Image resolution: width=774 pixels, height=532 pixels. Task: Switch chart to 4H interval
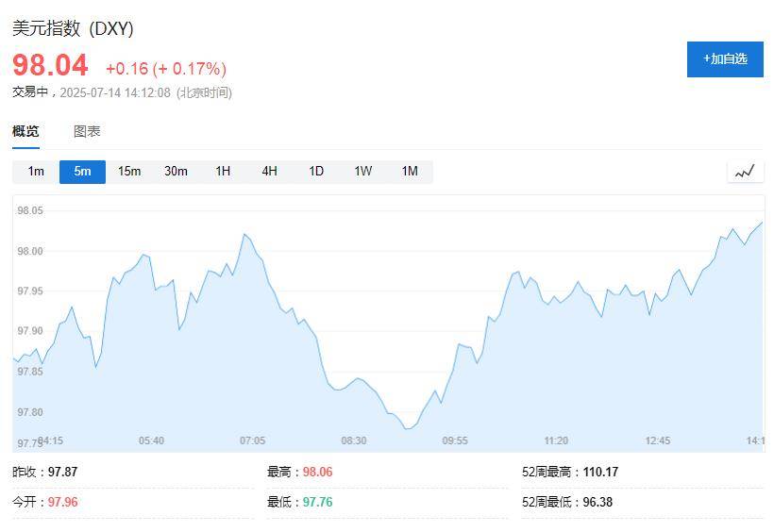click(270, 172)
